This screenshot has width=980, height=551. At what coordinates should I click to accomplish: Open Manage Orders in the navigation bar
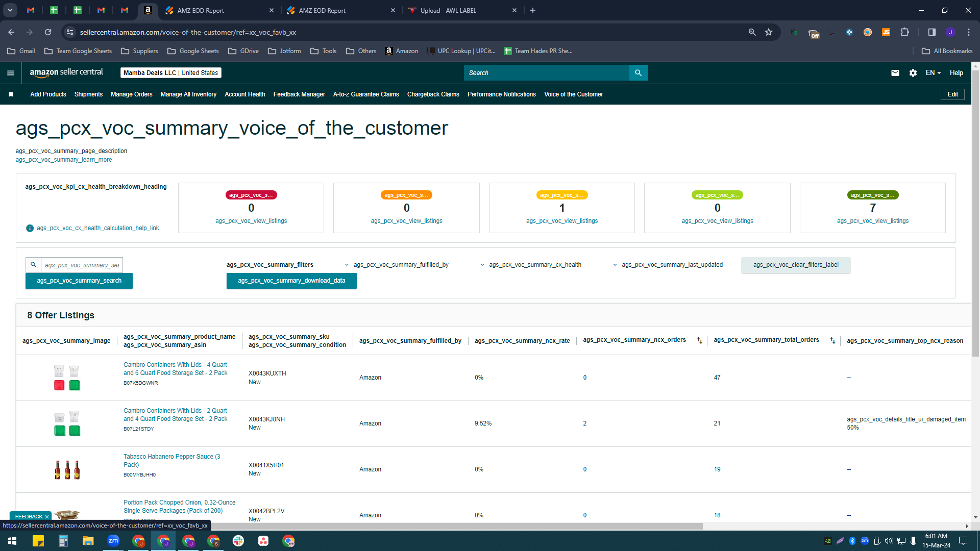click(132, 94)
